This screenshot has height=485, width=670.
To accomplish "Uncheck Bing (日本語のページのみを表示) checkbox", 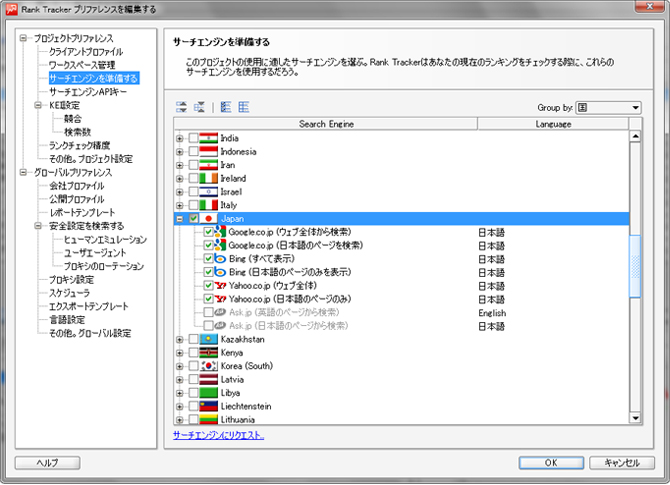I will [x=209, y=272].
